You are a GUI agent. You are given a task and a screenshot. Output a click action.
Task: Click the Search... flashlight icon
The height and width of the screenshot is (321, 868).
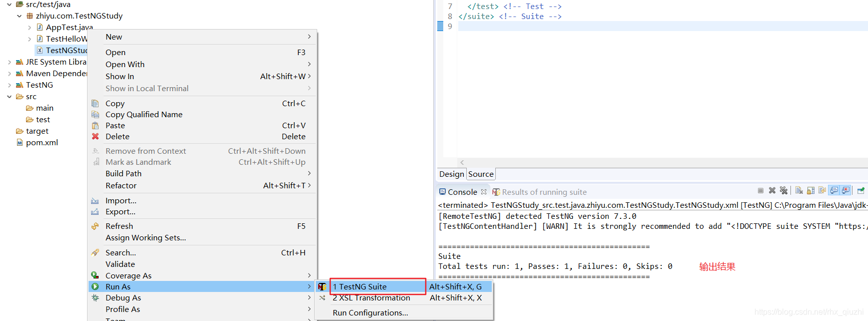(x=95, y=253)
